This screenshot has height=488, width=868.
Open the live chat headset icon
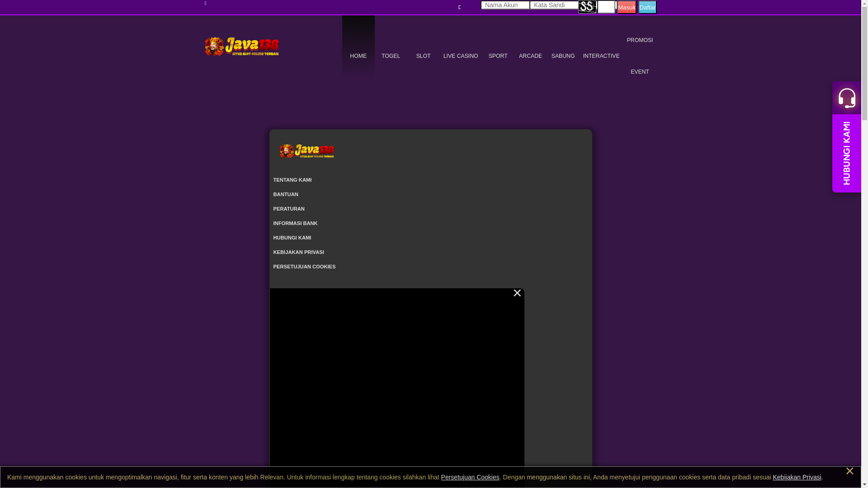tap(847, 98)
